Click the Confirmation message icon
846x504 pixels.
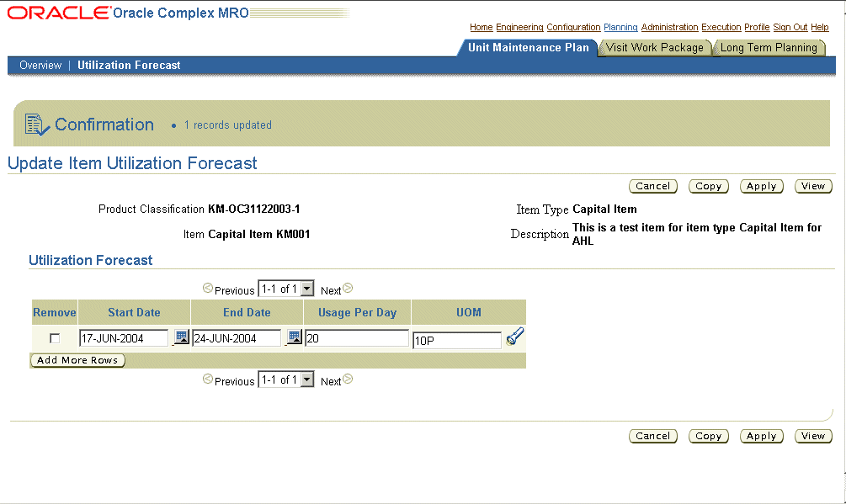(x=37, y=125)
